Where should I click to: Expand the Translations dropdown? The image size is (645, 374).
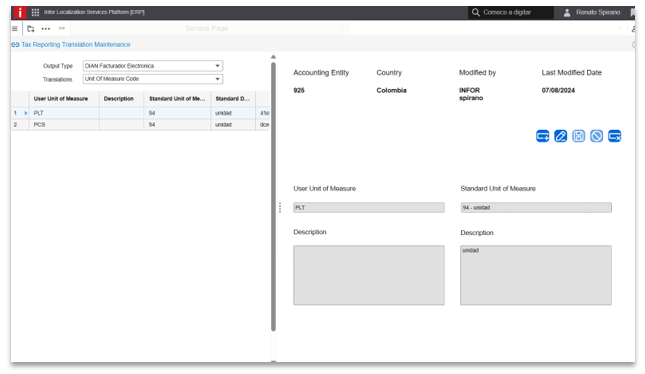click(x=217, y=79)
